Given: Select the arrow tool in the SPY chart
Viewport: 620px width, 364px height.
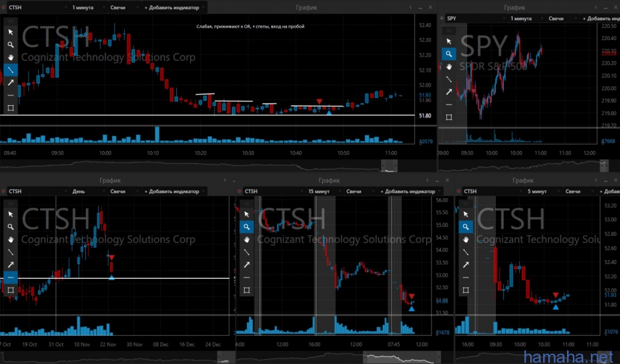Looking at the screenshot, I should click(449, 92).
